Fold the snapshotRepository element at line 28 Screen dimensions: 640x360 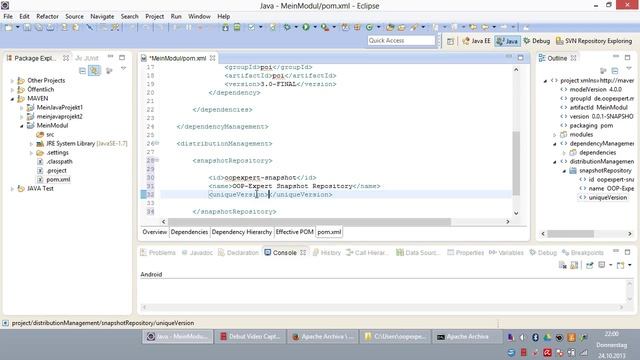(157, 160)
